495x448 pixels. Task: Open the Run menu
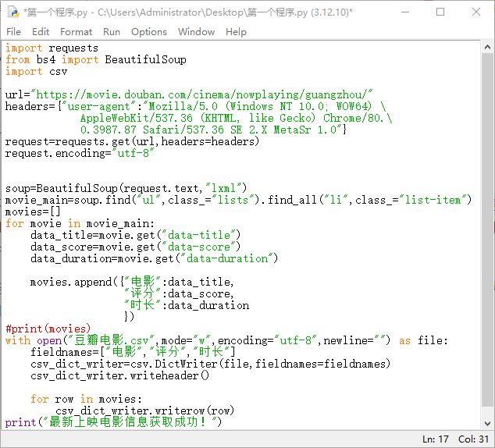coord(112,31)
